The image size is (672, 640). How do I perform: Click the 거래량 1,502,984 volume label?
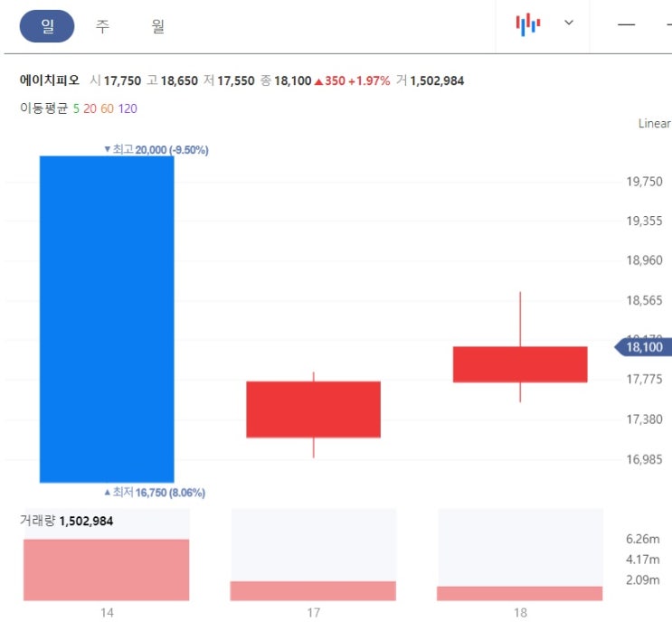66,521
